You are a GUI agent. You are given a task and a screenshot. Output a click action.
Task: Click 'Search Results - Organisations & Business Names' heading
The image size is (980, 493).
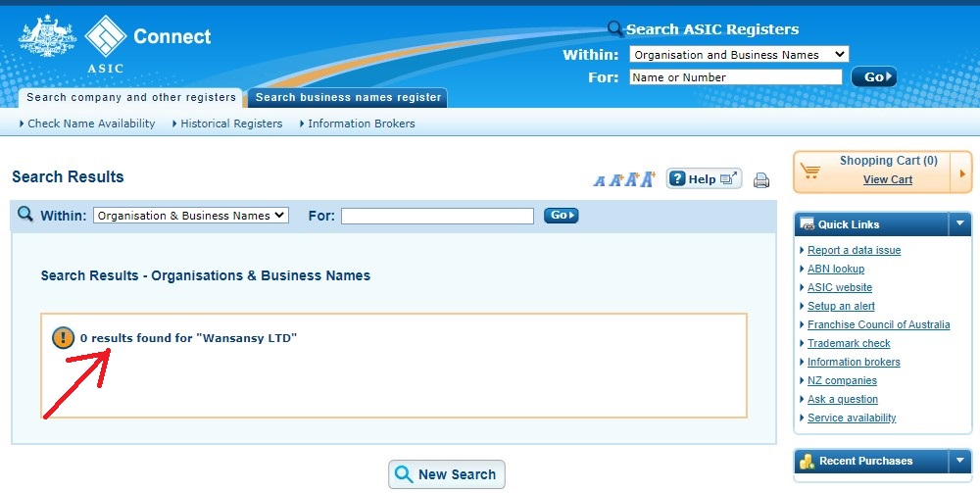(206, 275)
